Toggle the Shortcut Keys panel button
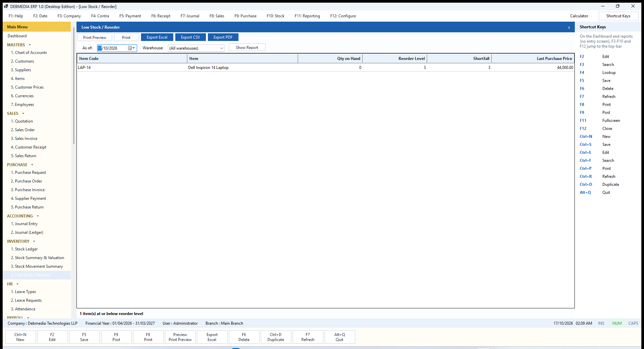Image resolution: width=644 pixels, height=349 pixels. (618, 16)
